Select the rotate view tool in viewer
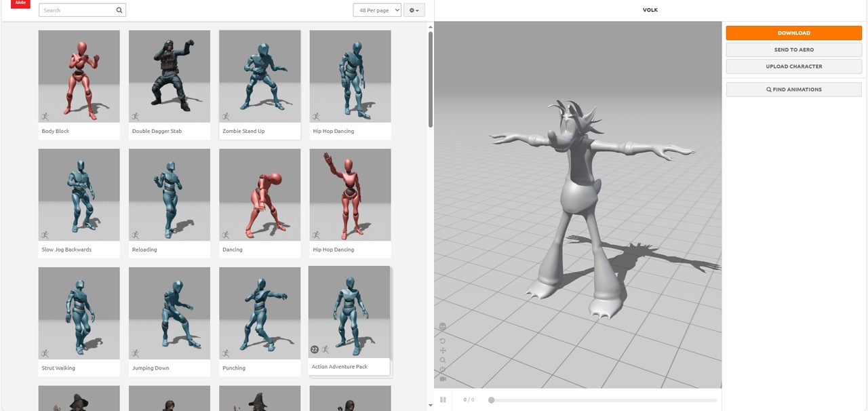The height and width of the screenshot is (411, 868). pos(443,341)
